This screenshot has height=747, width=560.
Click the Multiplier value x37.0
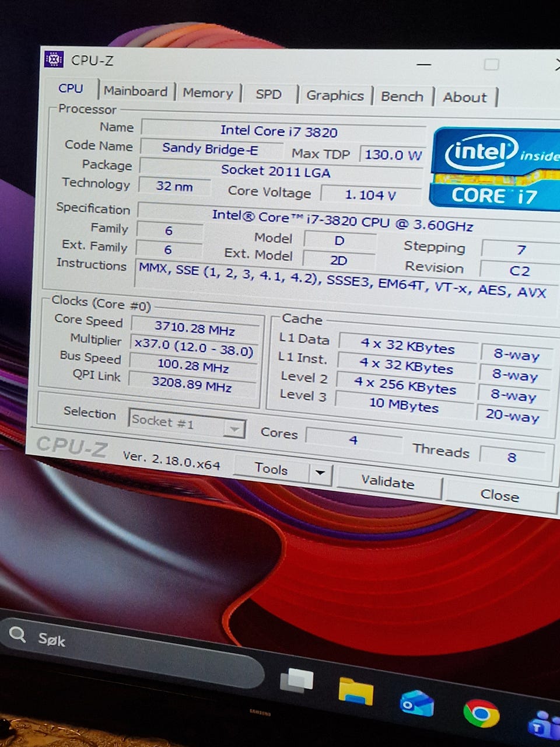tap(194, 348)
